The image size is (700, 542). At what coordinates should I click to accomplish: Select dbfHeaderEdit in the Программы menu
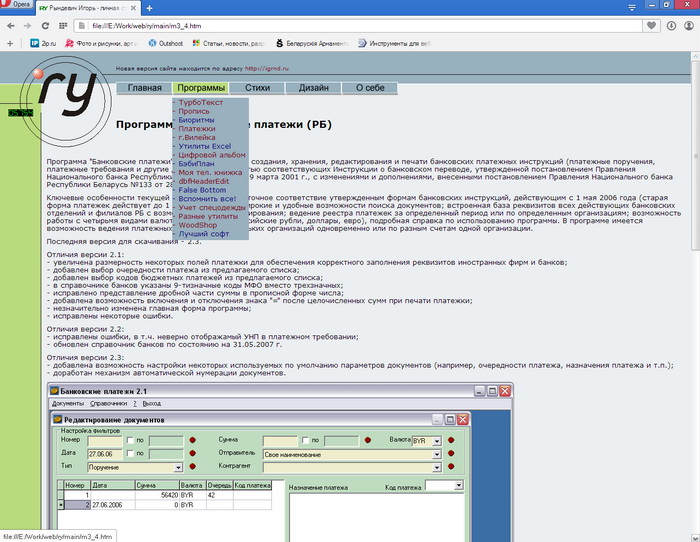pos(204,181)
